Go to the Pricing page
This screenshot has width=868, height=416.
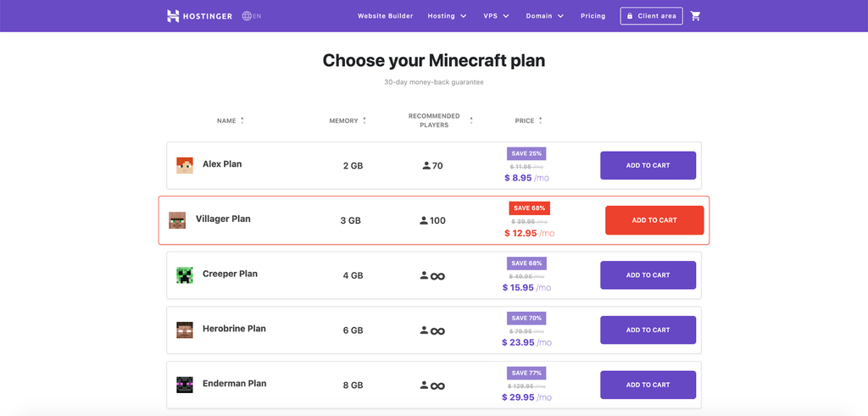click(593, 16)
